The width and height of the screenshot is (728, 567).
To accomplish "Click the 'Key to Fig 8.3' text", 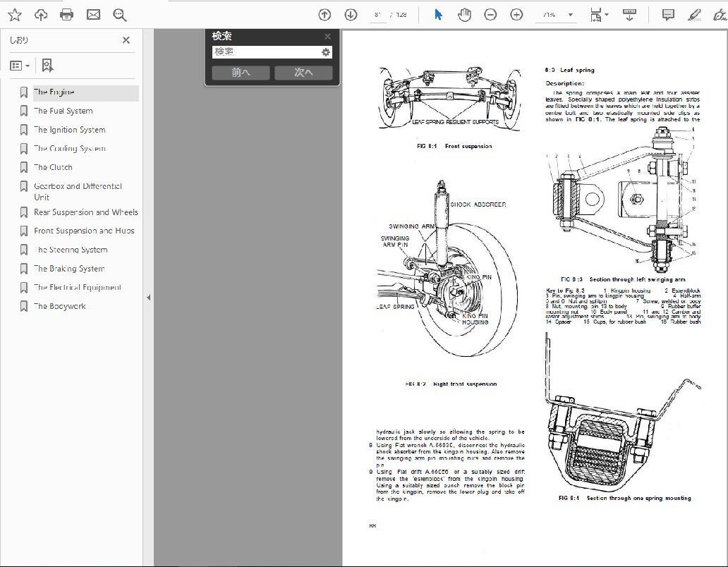I will [565, 291].
